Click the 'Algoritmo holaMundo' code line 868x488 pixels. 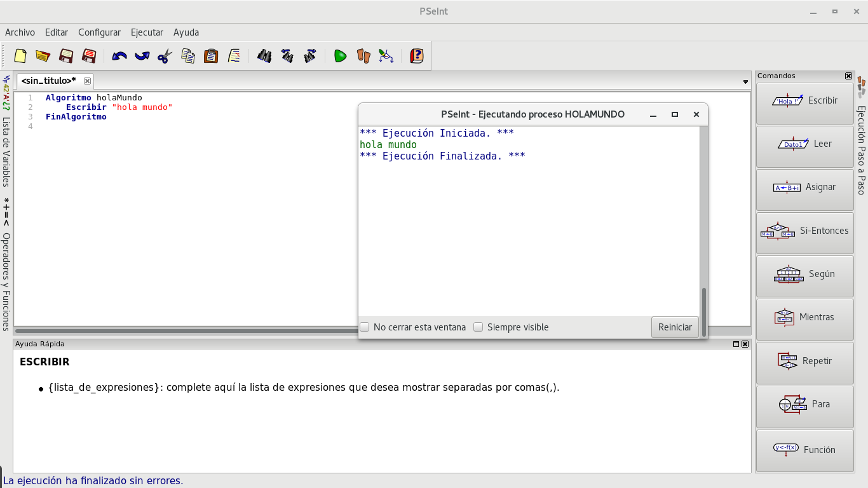[x=94, y=98]
